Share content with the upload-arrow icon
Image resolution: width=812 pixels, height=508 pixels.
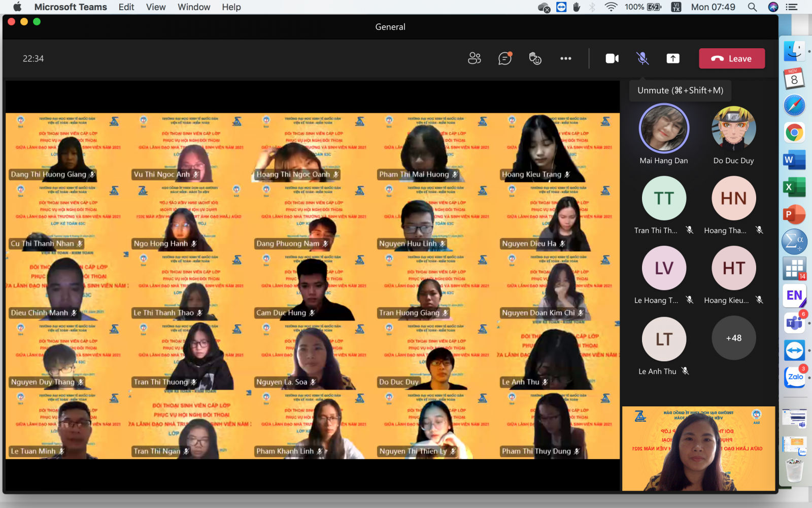(673, 58)
